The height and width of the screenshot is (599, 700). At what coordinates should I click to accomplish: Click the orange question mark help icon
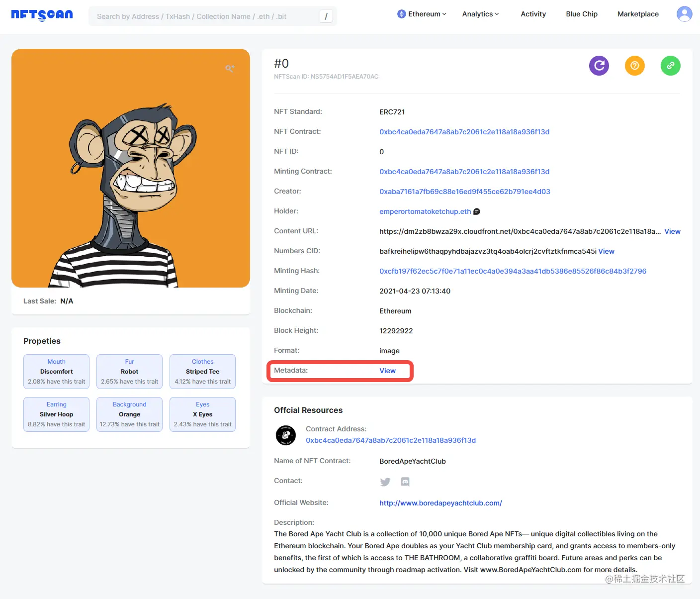(x=634, y=66)
